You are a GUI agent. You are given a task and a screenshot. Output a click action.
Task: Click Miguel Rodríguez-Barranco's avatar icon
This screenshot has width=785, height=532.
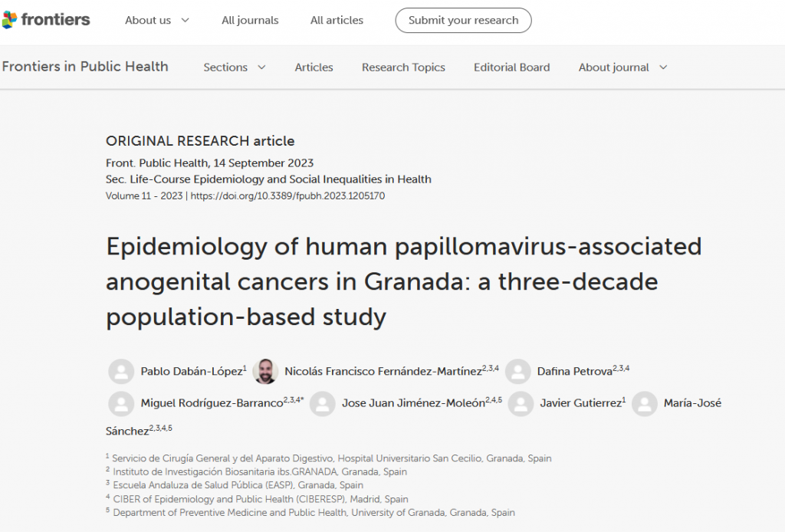click(121, 403)
